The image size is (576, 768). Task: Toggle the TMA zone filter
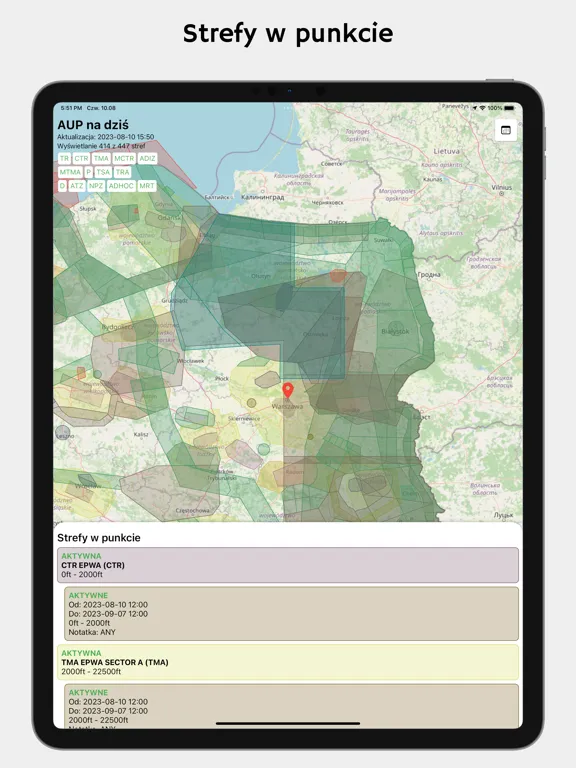tap(101, 158)
